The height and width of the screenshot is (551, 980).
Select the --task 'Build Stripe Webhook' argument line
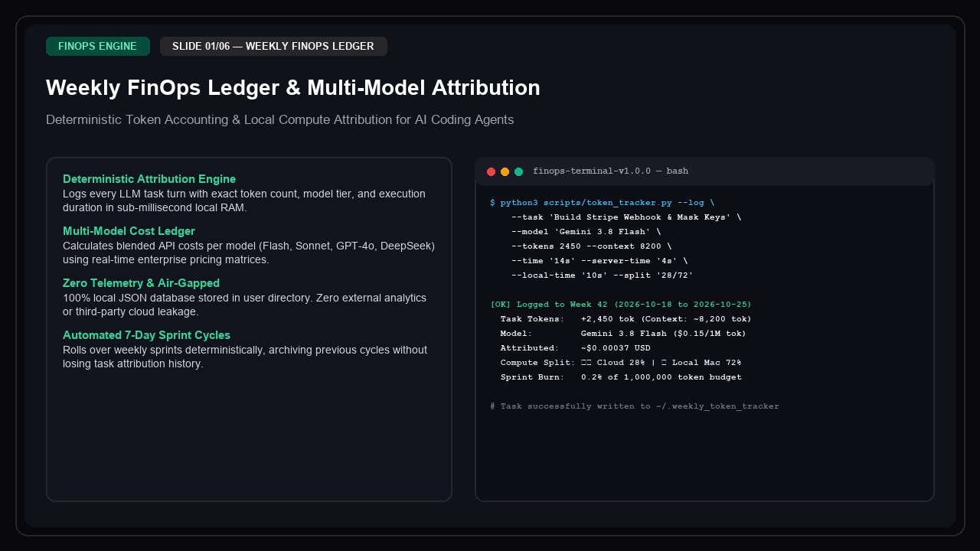point(626,217)
